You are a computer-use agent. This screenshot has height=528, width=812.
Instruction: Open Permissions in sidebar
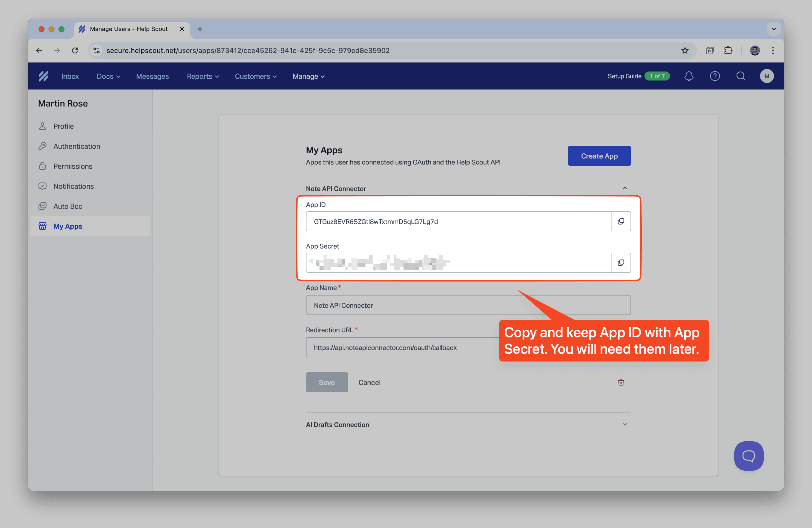click(90, 166)
